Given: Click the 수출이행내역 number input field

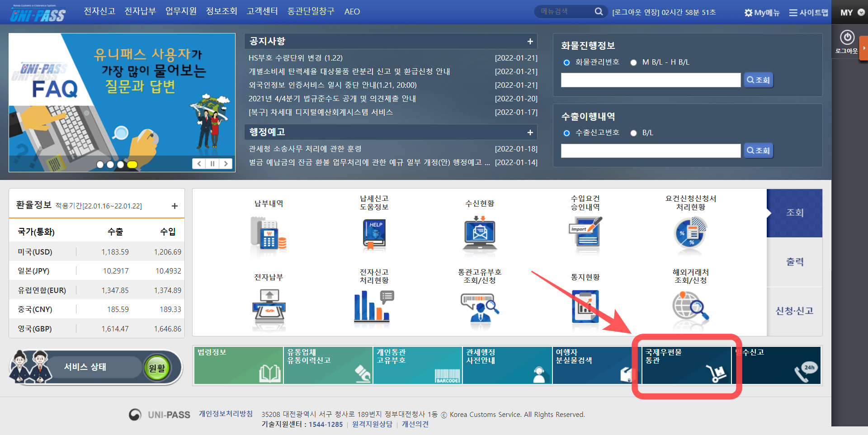Looking at the screenshot, I should tap(651, 151).
